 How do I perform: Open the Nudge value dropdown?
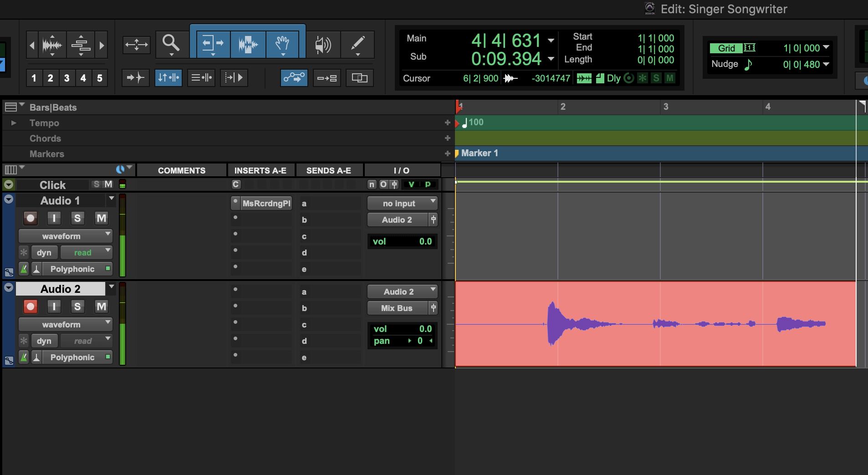coord(826,64)
